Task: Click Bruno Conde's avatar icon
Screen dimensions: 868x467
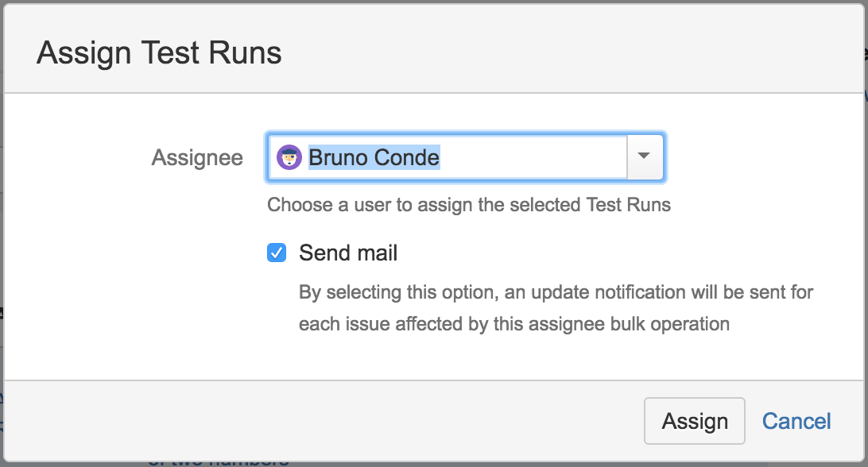Action: 289,157
